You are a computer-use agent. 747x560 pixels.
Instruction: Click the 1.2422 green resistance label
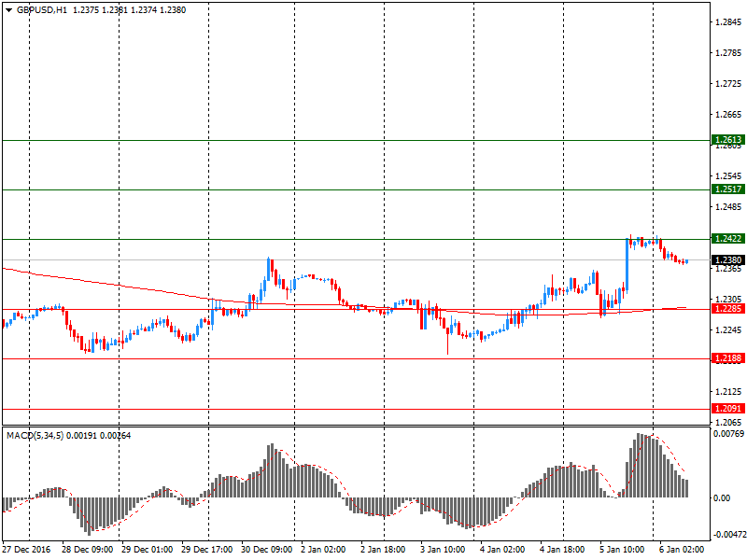pos(728,239)
